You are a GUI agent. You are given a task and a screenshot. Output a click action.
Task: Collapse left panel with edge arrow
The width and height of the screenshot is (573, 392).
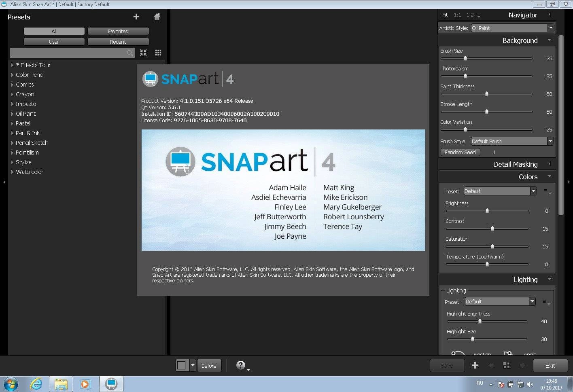pyautogui.click(x=4, y=182)
